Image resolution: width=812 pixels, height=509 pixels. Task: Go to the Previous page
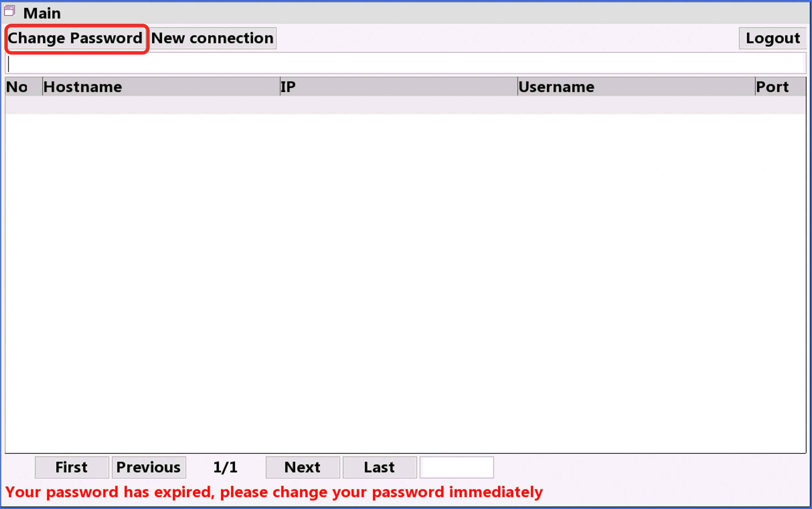pyautogui.click(x=149, y=467)
